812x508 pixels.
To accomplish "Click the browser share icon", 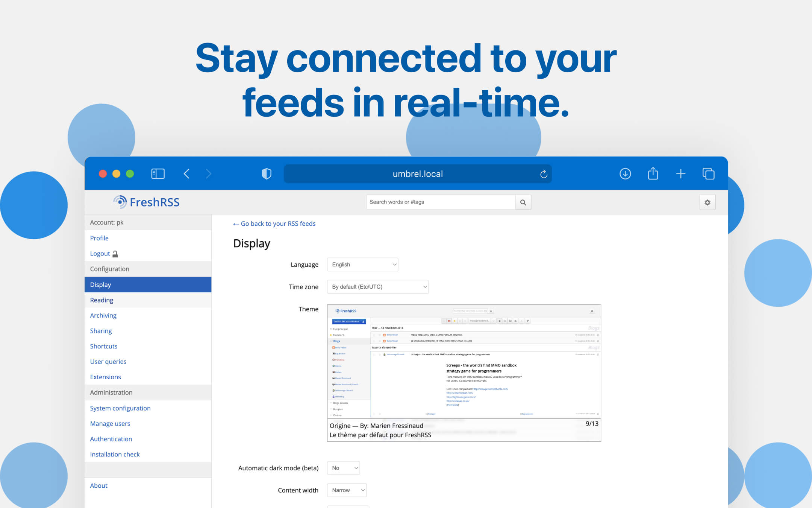I will [x=653, y=173].
